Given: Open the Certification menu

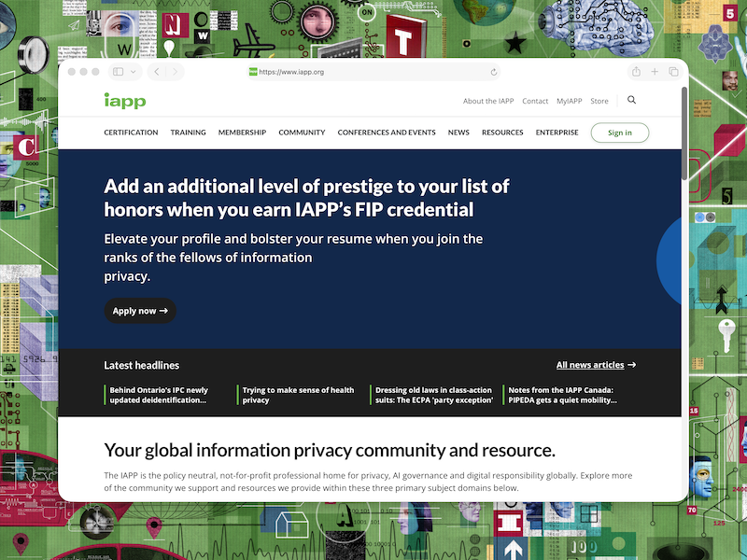Looking at the screenshot, I should coord(131,133).
